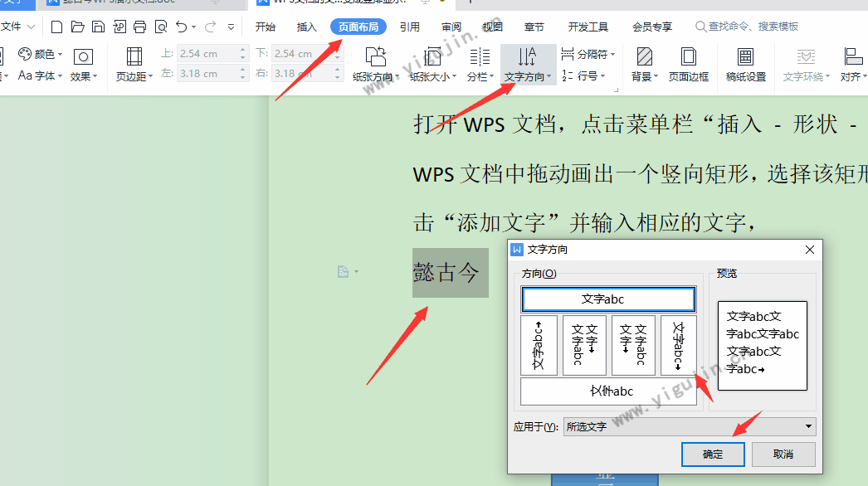
Task: Open the theme Colors (颜色) option
Action: pos(41,54)
